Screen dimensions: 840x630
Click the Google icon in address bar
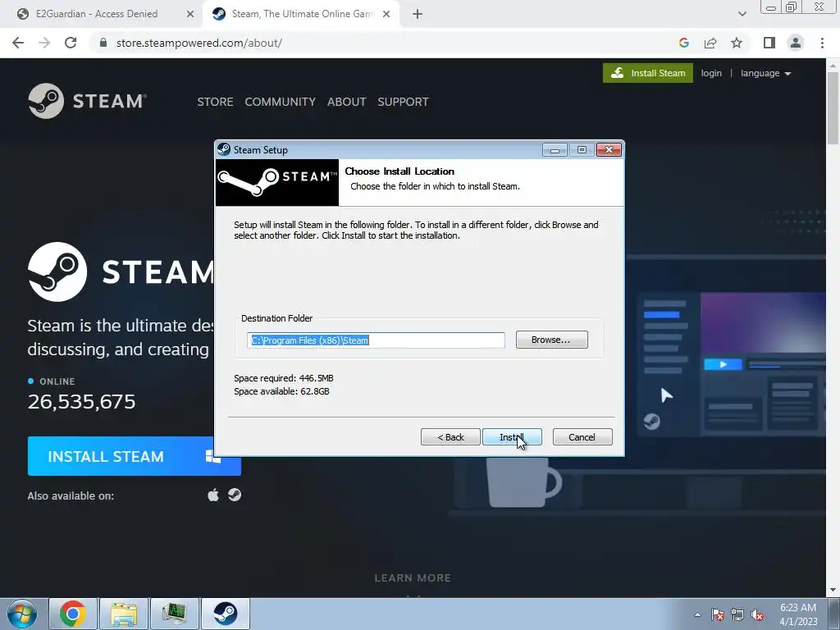683,43
